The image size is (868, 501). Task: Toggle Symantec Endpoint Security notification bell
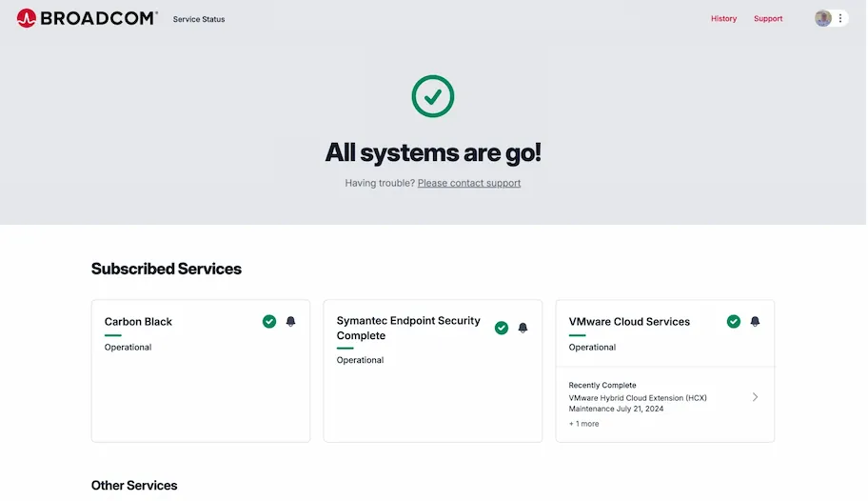[x=523, y=328]
